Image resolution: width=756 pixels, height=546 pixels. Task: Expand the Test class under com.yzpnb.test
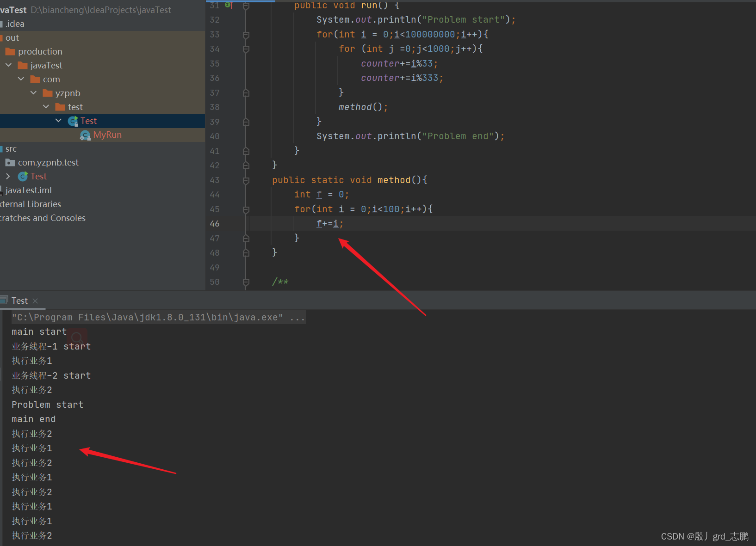click(x=8, y=176)
